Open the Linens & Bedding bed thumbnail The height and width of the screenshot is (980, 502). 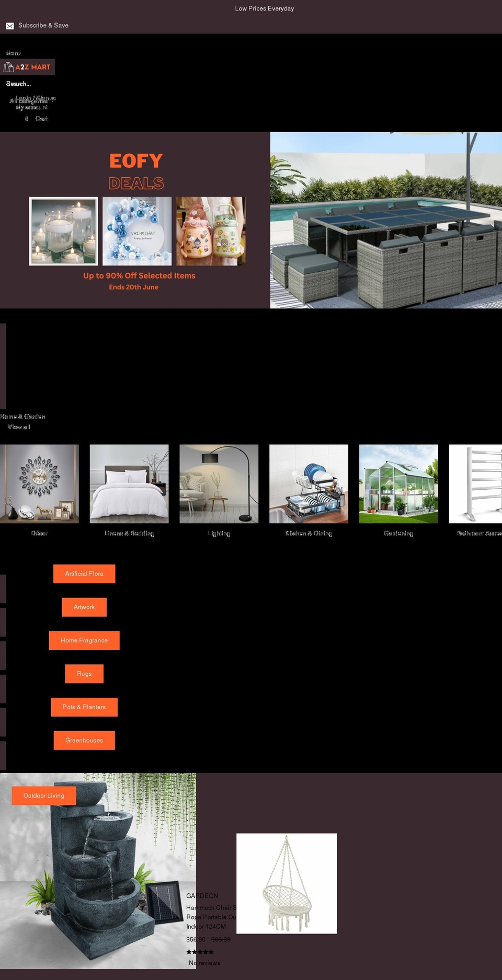129,484
